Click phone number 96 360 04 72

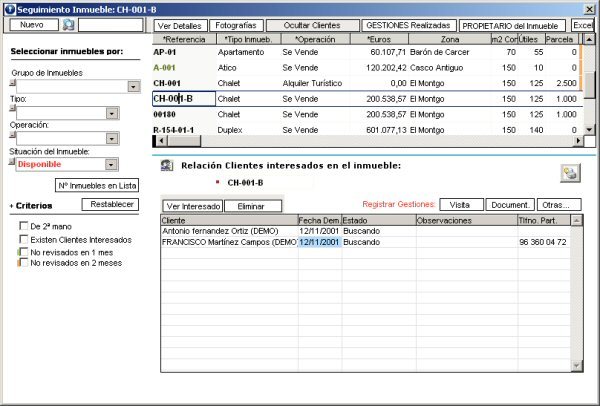(543, 242)
